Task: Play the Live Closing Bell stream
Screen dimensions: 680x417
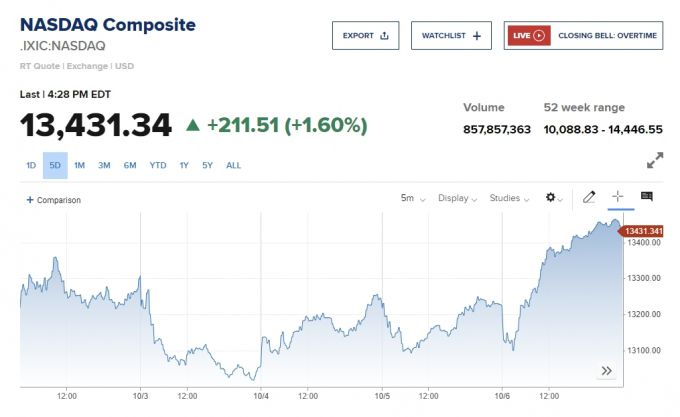Action: [539, 36]
